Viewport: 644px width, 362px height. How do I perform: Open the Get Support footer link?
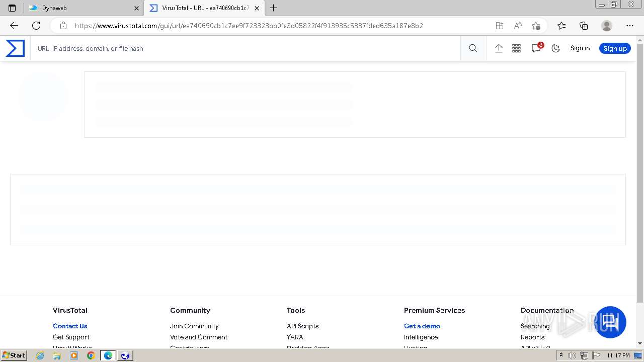click(x=71, y=337)
